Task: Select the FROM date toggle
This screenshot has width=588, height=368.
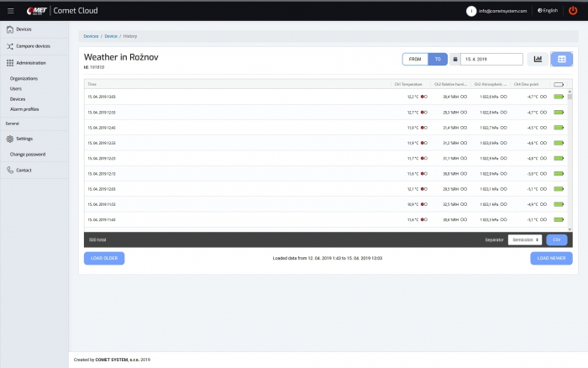Action: tap(414, 59)
